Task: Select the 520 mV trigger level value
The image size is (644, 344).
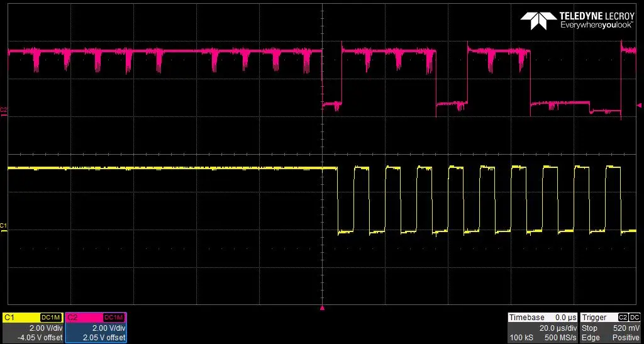Action: coord(627,328)
